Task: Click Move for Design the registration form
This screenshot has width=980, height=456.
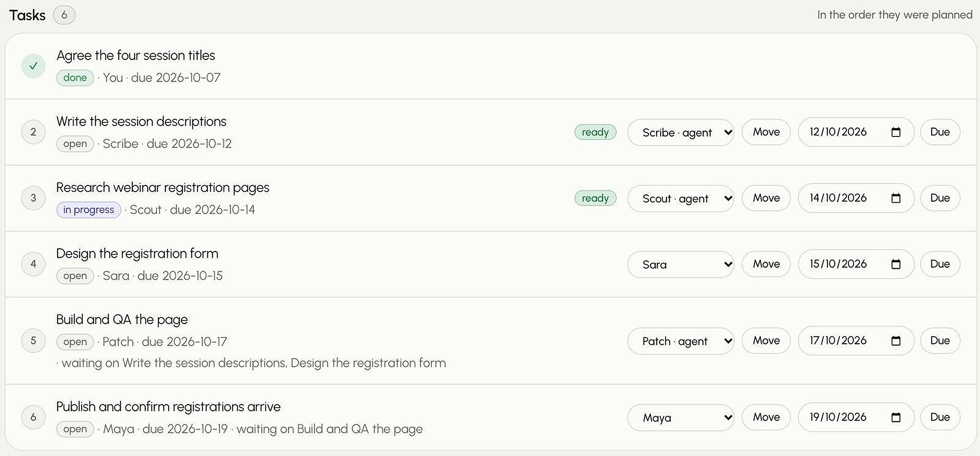Action: tap(766, 264)
